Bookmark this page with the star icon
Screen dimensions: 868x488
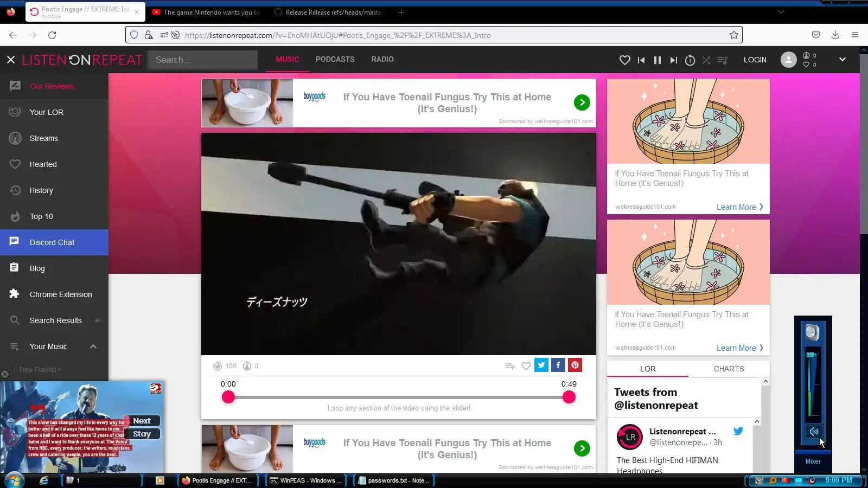[x=734, y=35]
